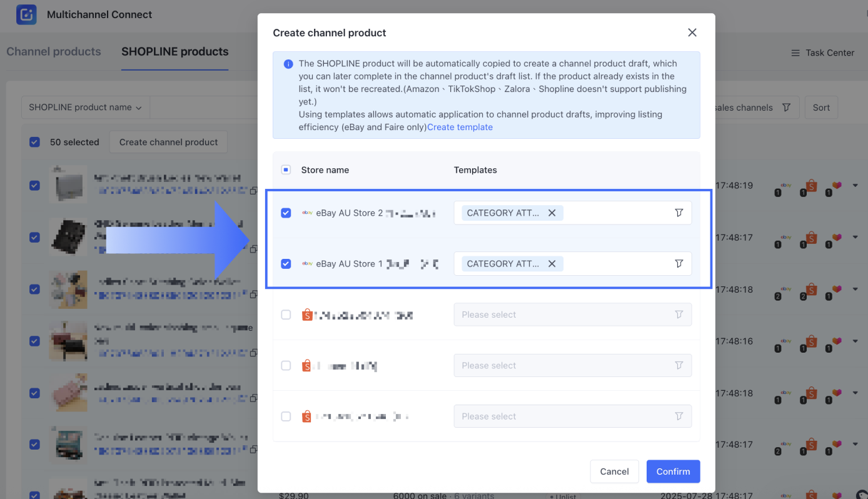Open template filter for eBay AU Store 2

point(679,213)
